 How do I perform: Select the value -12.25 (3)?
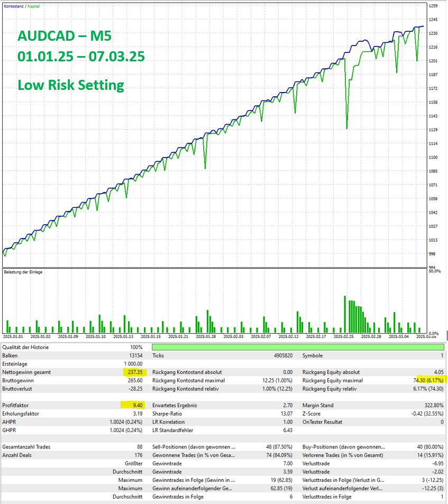pyautogui.click(x=433, y=488)
